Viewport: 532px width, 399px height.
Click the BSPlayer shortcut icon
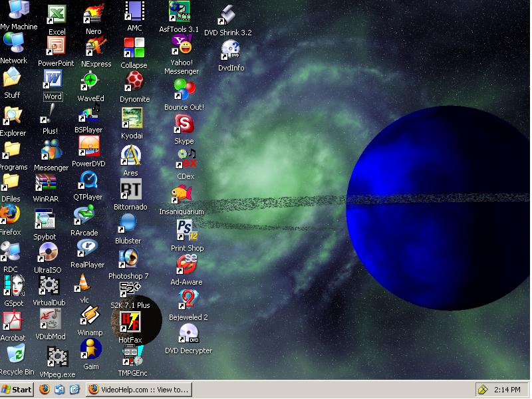89,113
